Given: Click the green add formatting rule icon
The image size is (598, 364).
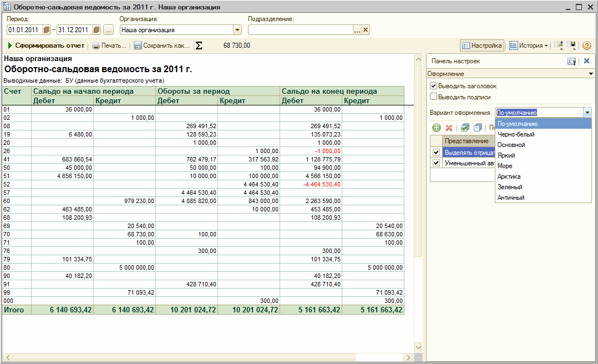Looking at the screenshot, I should point(437,128).
